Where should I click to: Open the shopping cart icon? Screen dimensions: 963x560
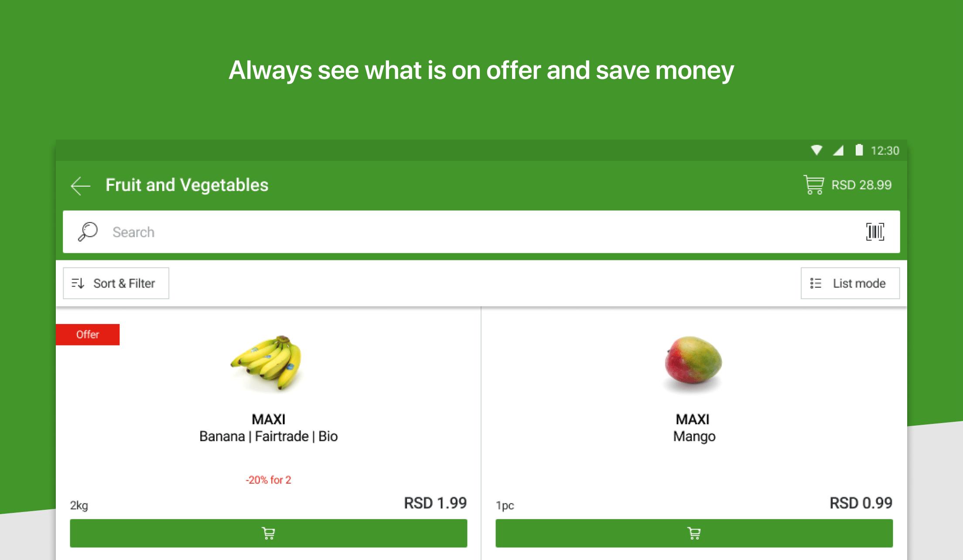click(x=814, y=185)
